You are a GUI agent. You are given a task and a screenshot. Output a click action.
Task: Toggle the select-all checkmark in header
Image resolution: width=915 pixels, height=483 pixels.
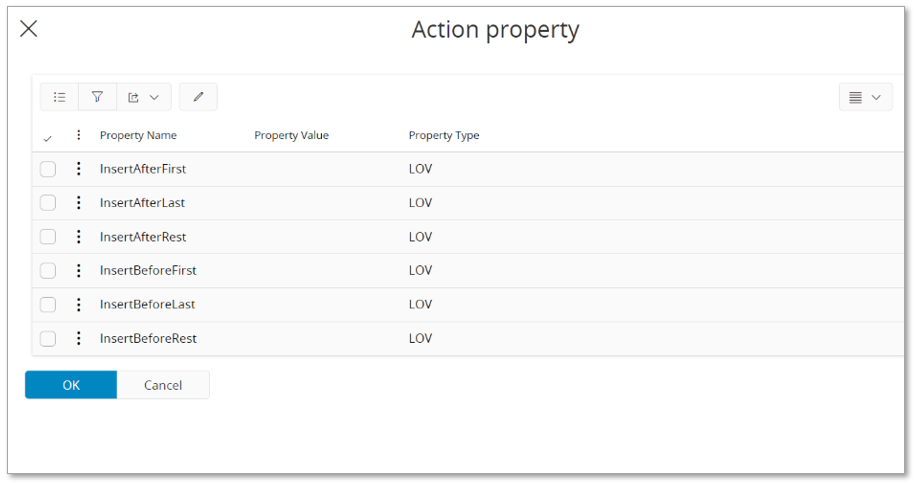[48, 138]
